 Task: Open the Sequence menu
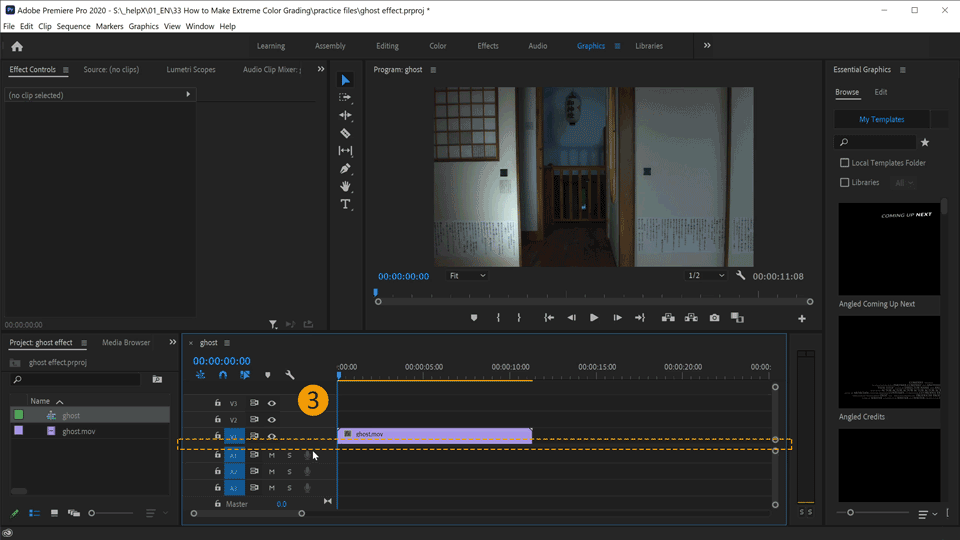[x=73, y=26]
